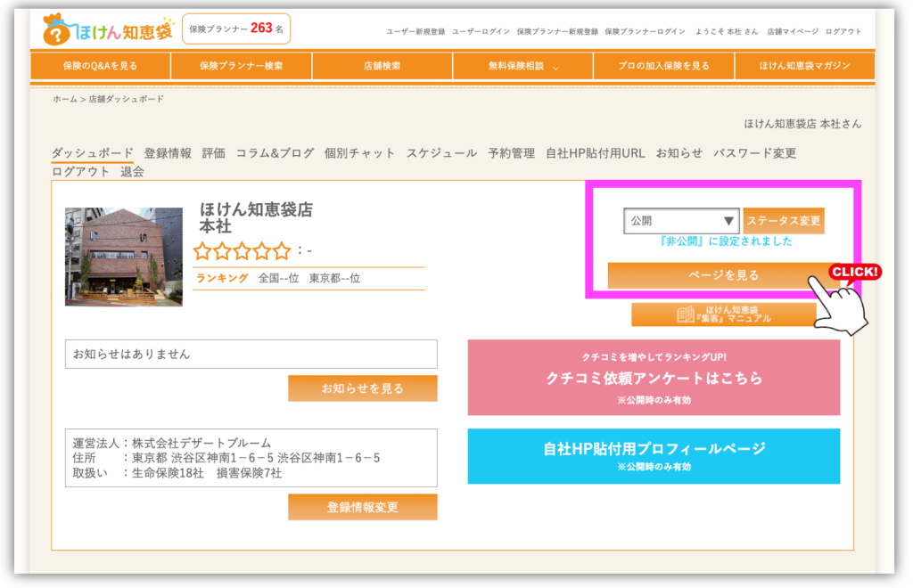Click the 保険プランナー 263 名 counter badge
The width and height of the screenshot is (913, 588).
[x=236, y=29]
